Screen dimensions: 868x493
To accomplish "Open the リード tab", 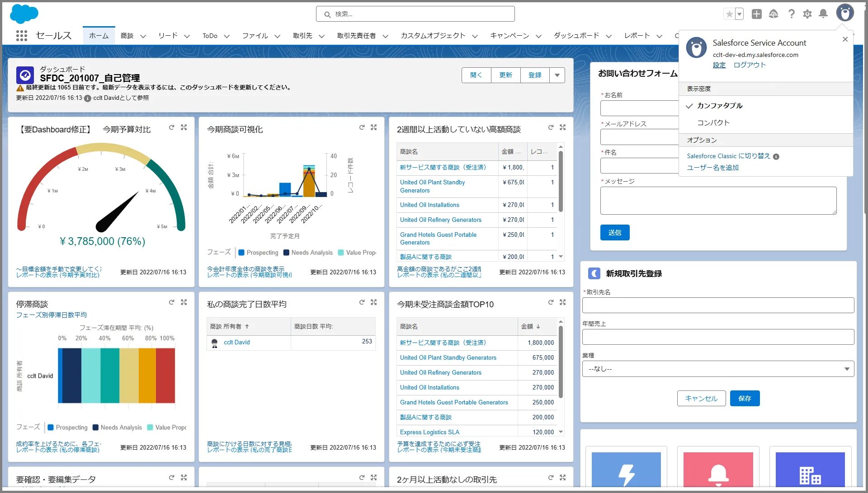I will point(168,36).
